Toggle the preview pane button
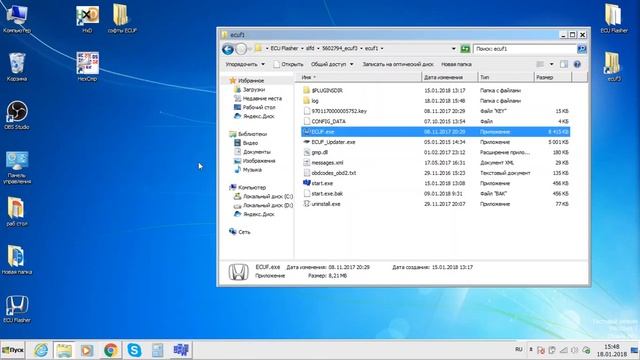The width and height of the screenshot is (640, 360). (564, 64)
